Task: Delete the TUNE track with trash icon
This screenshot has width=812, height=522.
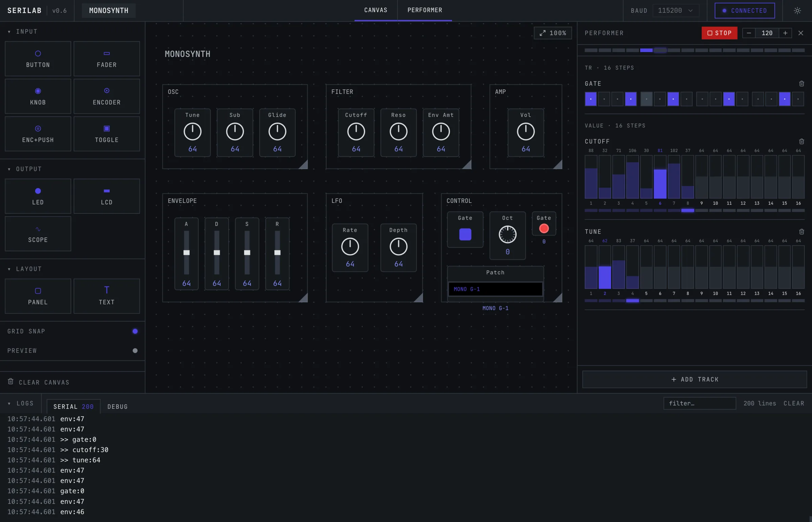Action: [802, 232]
